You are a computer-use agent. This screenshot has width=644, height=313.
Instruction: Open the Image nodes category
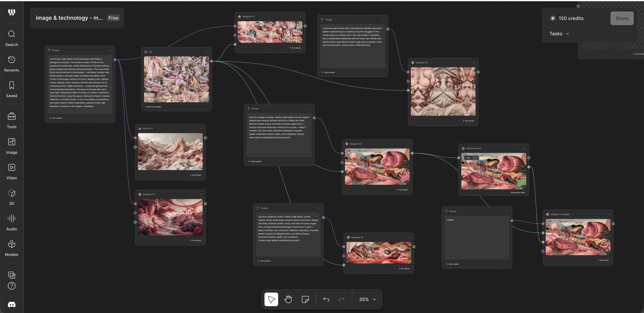pyautogui.click(x=12, y=146)
